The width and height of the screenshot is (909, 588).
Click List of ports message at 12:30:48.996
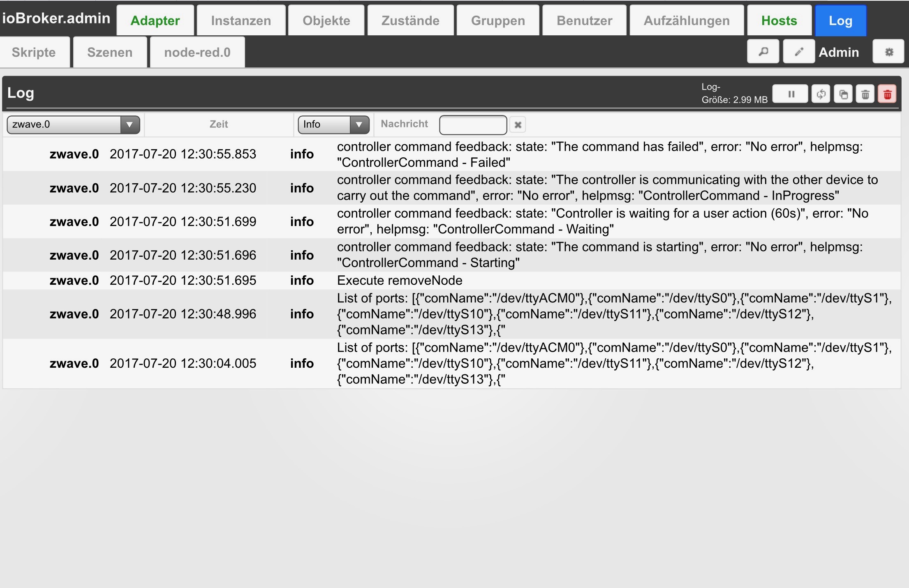click(x=615, y=314)
